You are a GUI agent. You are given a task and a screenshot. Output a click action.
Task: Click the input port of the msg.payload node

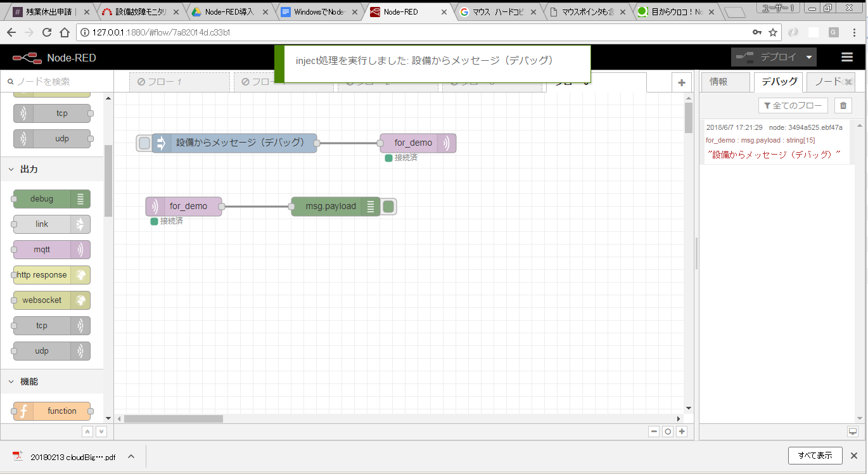(291, 207)
